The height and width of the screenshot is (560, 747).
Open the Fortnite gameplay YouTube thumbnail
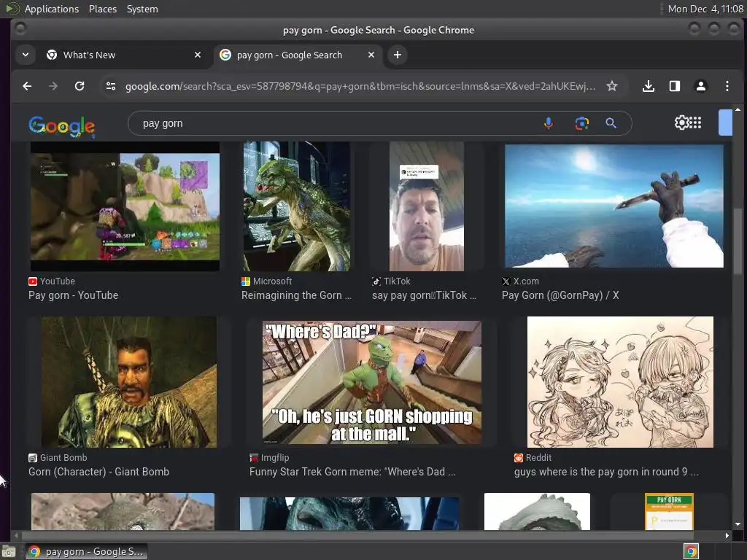pos(125,206)
